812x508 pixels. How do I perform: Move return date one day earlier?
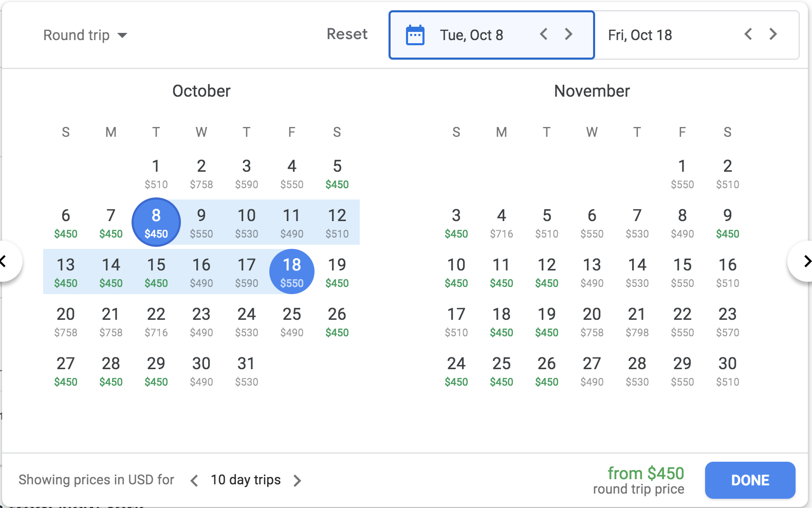click(748, 34)
